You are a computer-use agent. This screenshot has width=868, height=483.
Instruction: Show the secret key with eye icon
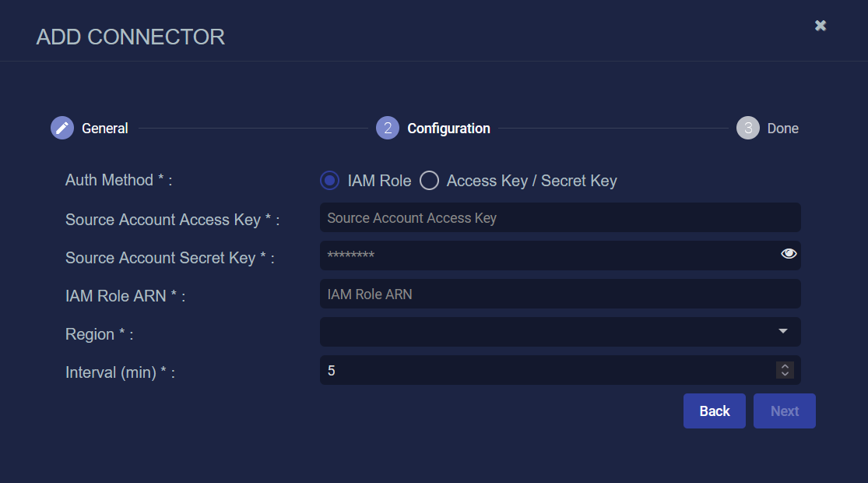click(x=789, y=253)
